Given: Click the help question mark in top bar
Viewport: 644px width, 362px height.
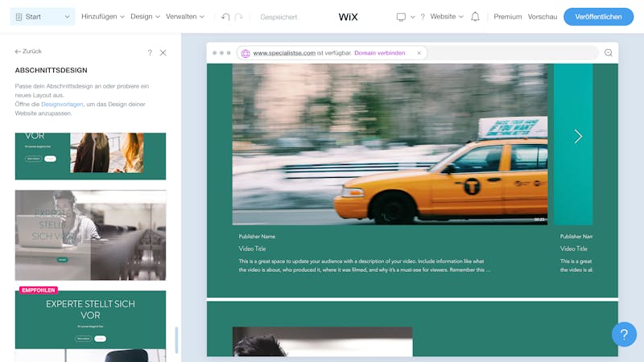Looking at the screenshot, I should 422,17.
